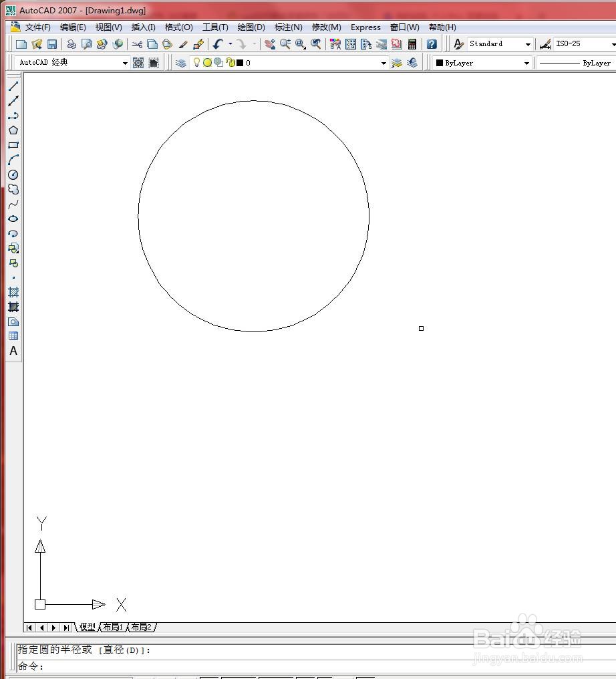Select the Spline tool
616x679 pixels.
13,204
